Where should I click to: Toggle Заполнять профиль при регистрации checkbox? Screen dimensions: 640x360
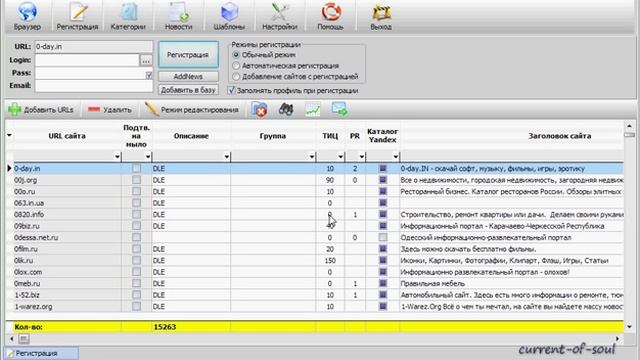(x=231, y=91)
